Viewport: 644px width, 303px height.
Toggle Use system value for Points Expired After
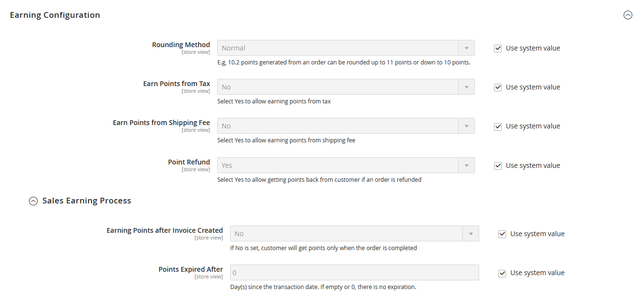pyautogui.click(x=502, y=273)
